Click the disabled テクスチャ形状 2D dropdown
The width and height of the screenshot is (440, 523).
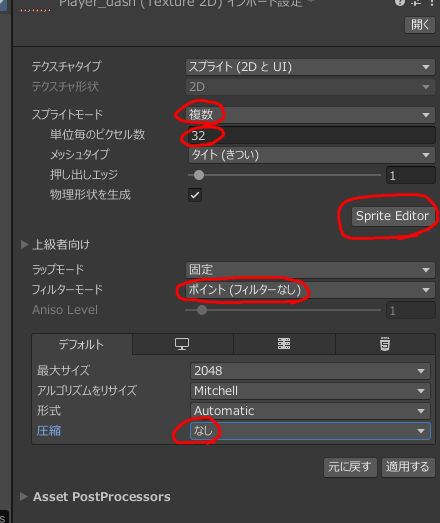[x=310, y=87]
